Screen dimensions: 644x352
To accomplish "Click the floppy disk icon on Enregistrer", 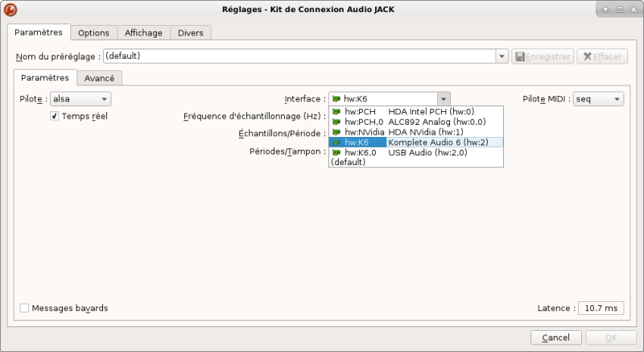I will click(520, 56).
